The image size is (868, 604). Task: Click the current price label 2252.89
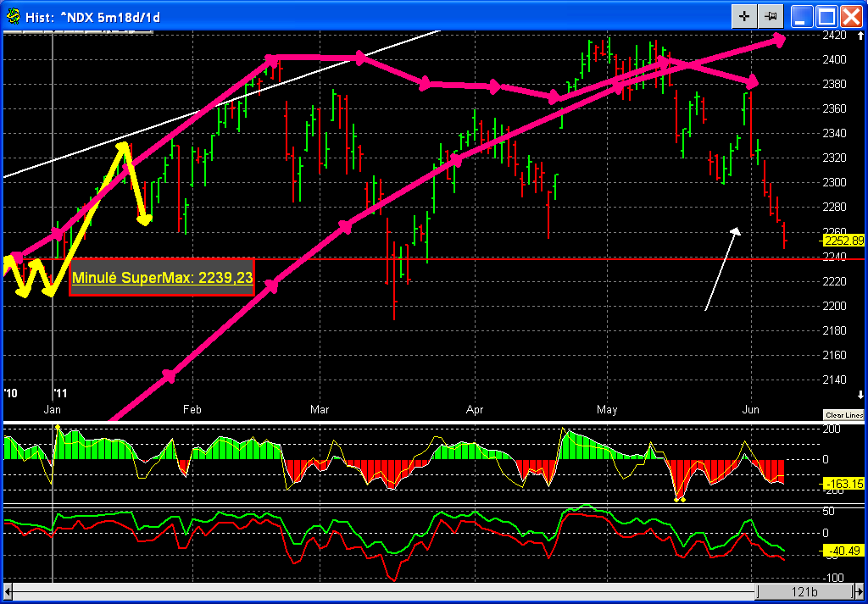(843, 241)
